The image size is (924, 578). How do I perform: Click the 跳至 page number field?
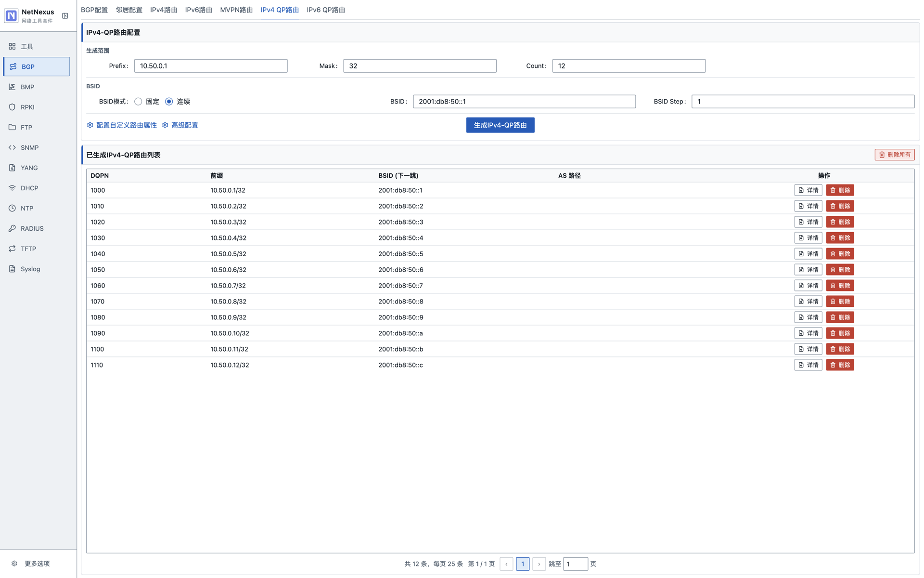[x=575, y=564]
